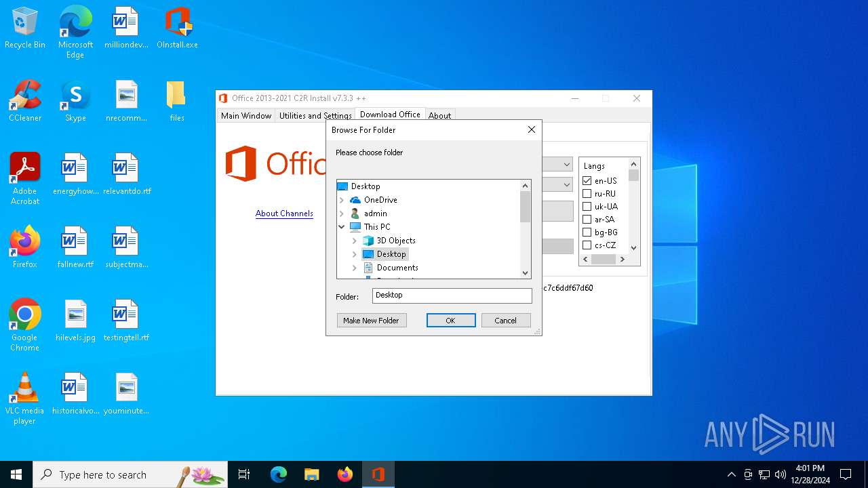This screenshot has width=868, height=488.
Task: Select the historicalvo document icon
Action: [x=75, y=394]
